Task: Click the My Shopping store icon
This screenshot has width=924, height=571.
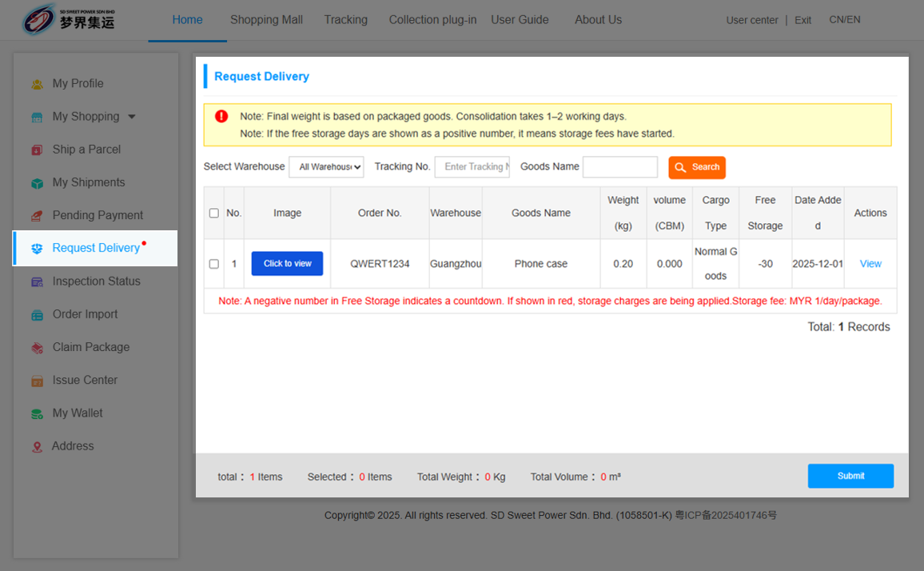Action: tap(37, 118)
